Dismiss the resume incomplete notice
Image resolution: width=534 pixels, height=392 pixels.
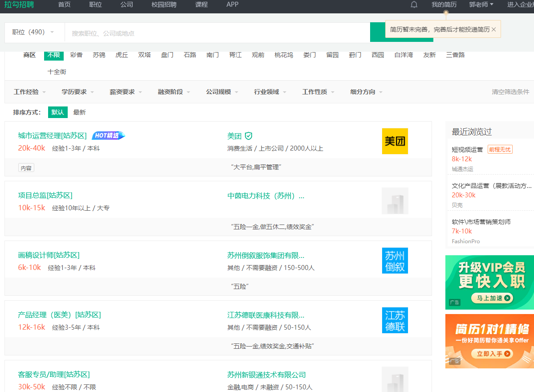pyautogui.click(x=493, y=29)
